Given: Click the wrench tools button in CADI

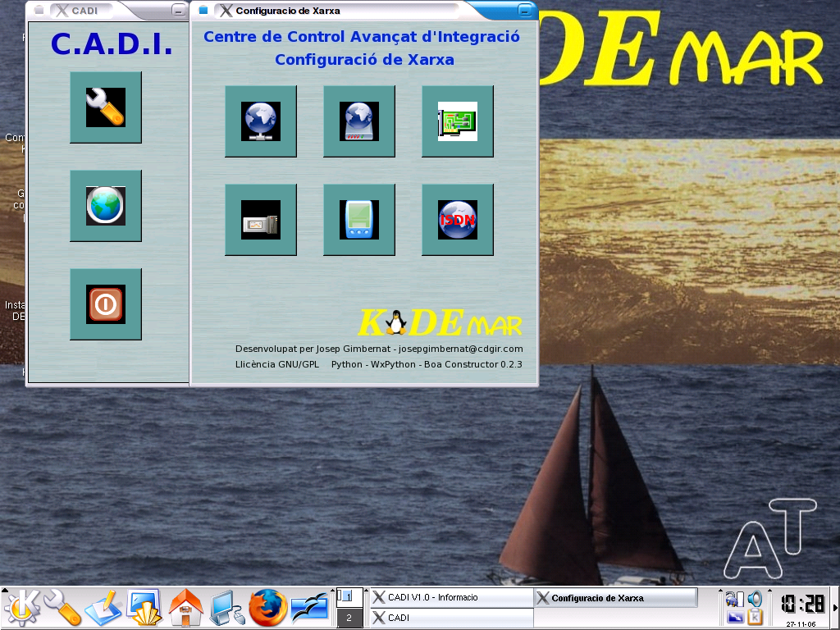Looking at the screenshot, I should (106, 107).
